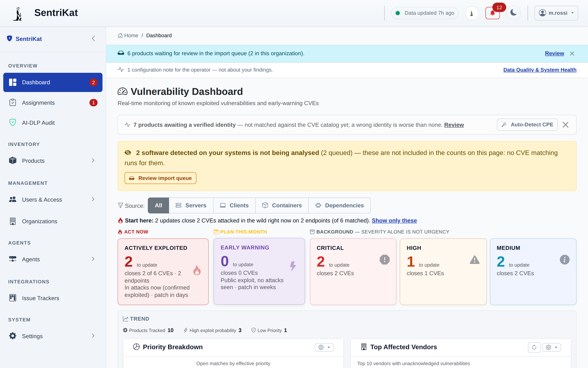Open AI-DLP Audit in the sidebar
The width and height of the screenshot is (588, 368).
(53, 123)
